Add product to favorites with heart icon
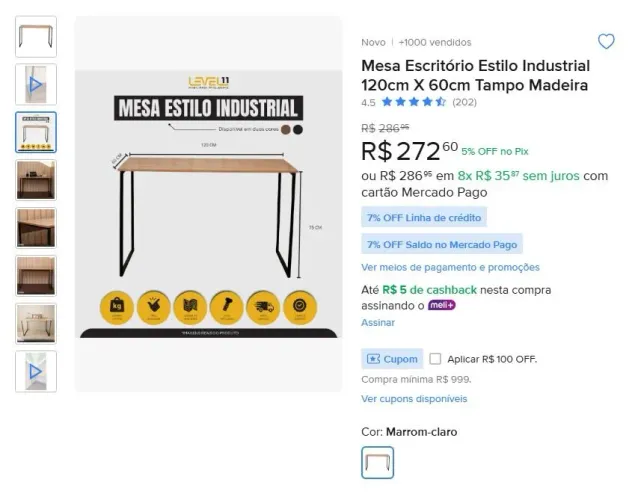632x500 pixels. click(606, 41)
